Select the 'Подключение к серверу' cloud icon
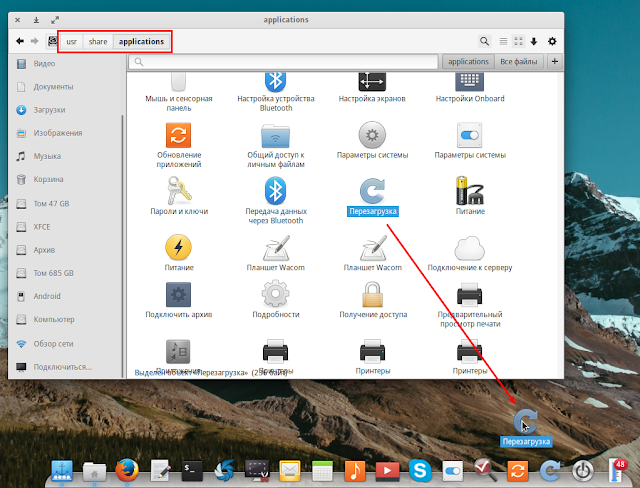Image resolution: width=640 pixels, height=488 pixels. [x=470, y=248]
